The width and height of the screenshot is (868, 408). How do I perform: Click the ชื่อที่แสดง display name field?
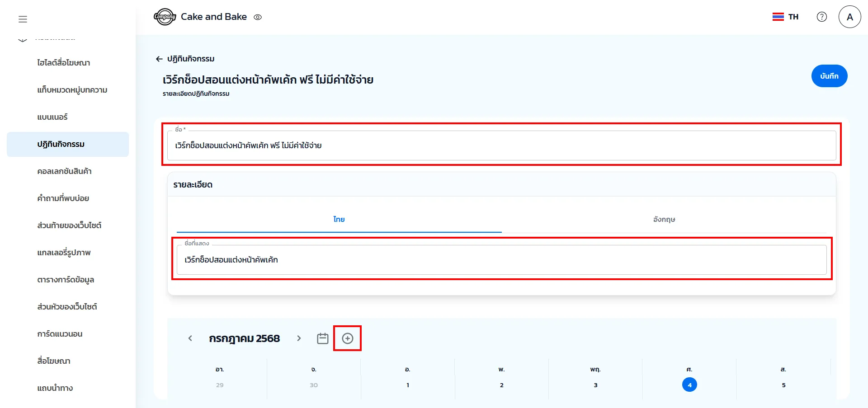pyautogui.click(x=501, y=260)
